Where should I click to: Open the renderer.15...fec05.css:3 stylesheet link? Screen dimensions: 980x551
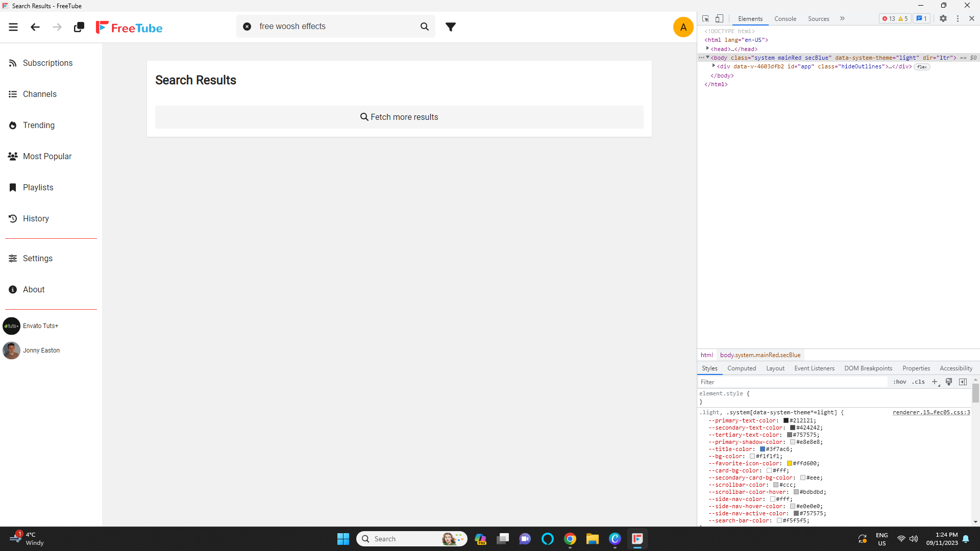931,412
